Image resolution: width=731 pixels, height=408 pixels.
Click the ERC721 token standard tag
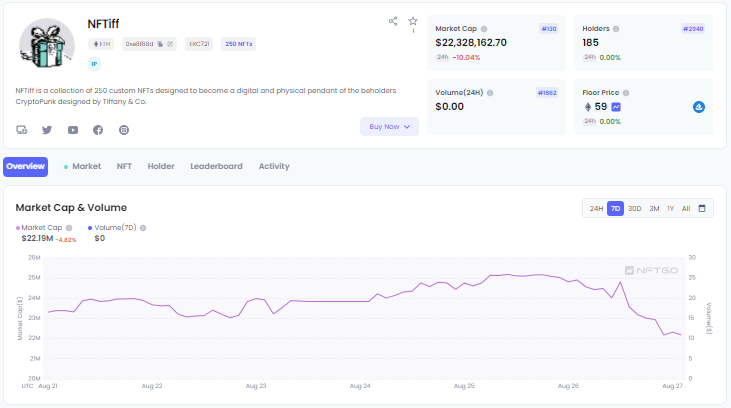click(x=199, y=44)
